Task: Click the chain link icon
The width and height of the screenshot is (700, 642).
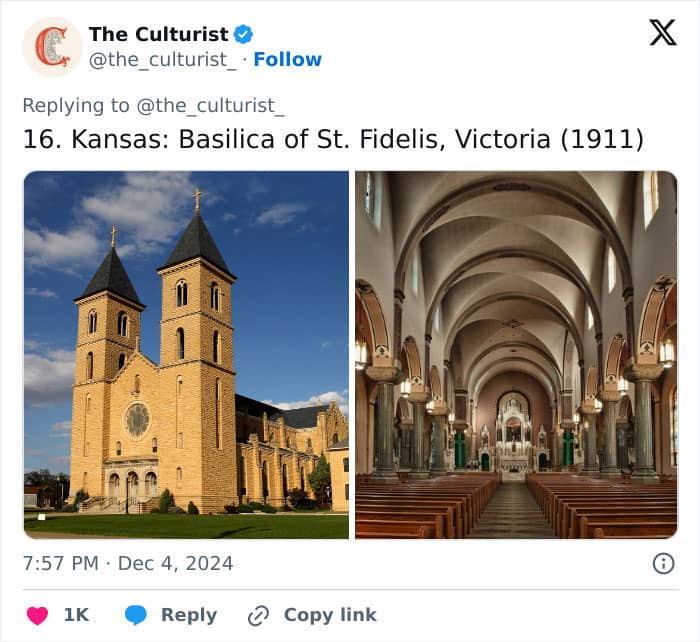Action: pyautogui.click(x=258, y=615)
